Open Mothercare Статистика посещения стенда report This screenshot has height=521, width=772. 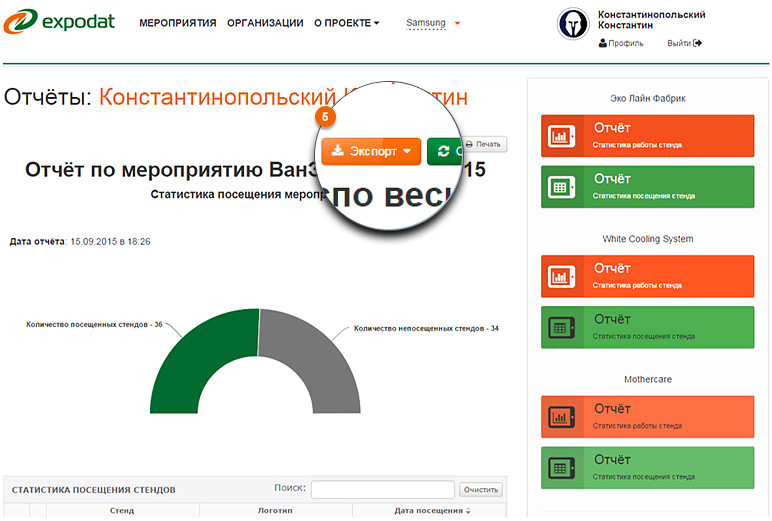click(x=647, y=468)
